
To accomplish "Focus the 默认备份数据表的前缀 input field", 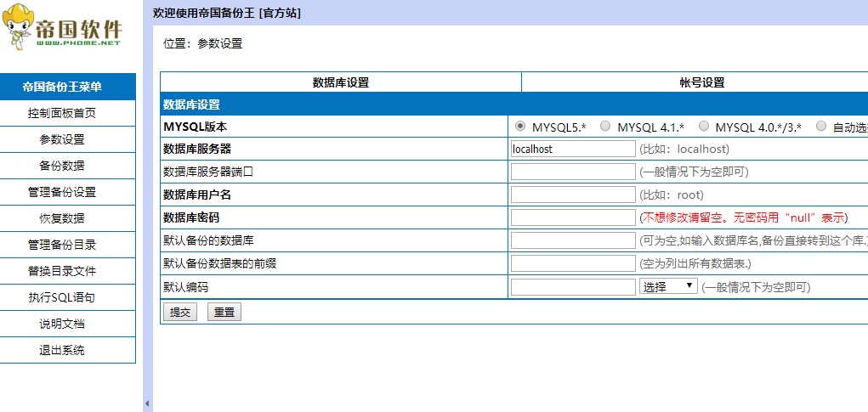I will click(x=573, y=263).
